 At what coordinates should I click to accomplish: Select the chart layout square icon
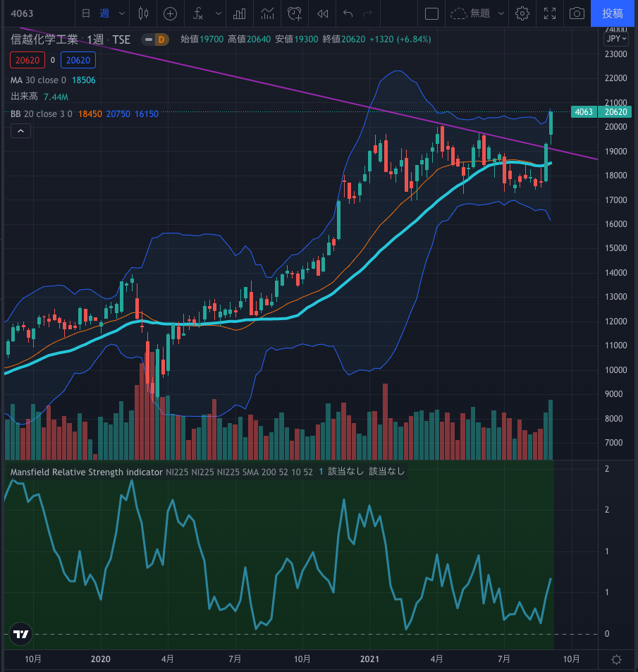(431, 13)
